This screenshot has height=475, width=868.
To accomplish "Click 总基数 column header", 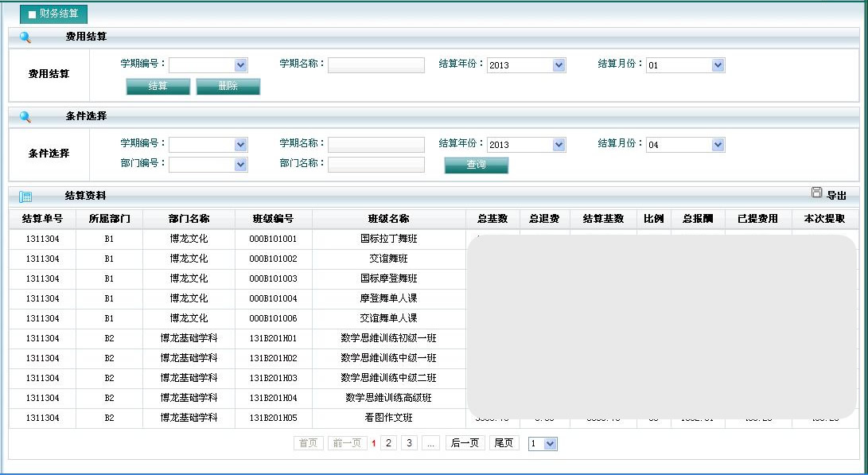I will (x=492, y=219).
